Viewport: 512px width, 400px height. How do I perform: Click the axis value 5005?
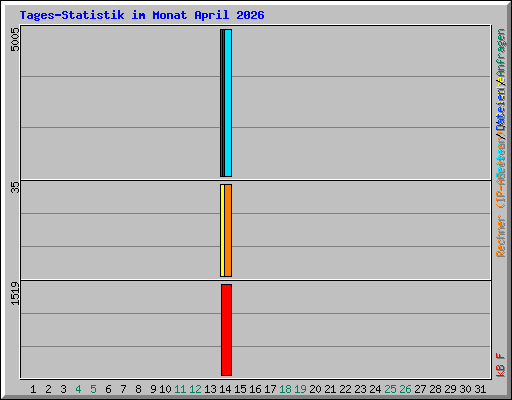click(x=15, y=39)
